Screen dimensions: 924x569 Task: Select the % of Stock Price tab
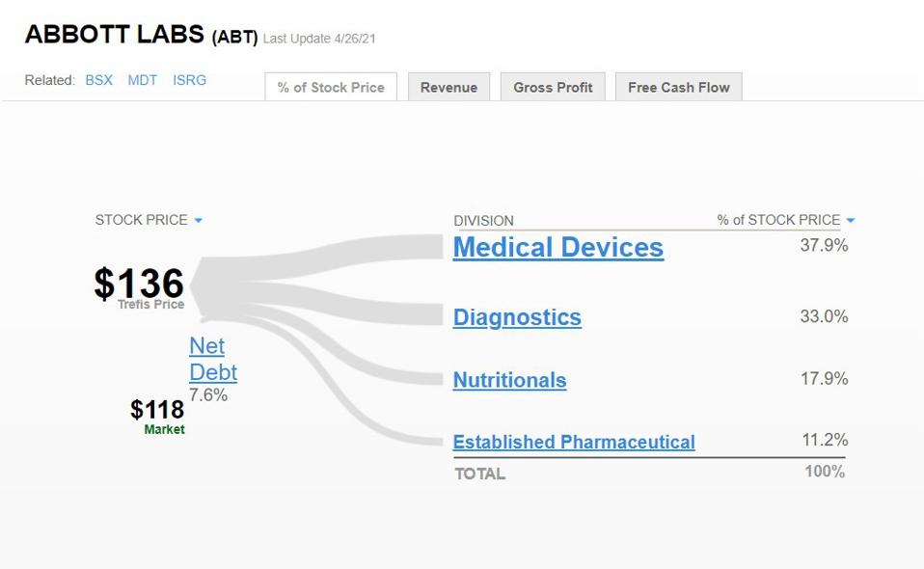(331, 87)
